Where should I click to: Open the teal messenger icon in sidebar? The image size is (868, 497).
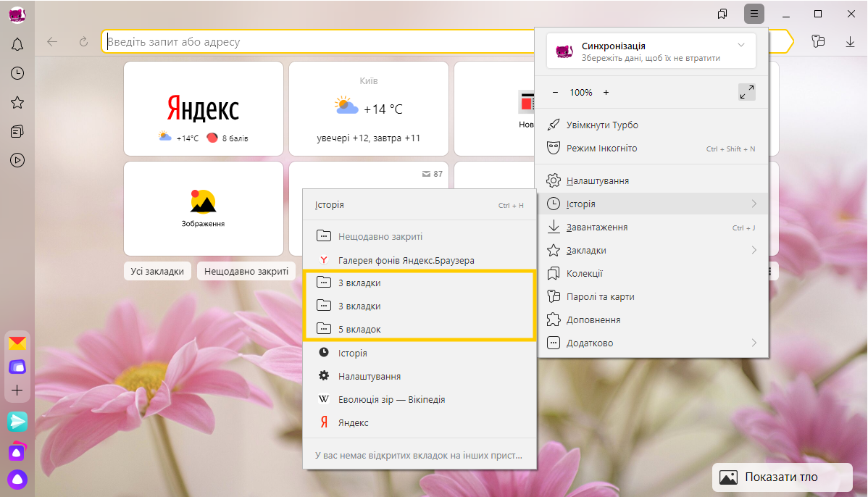coord(17,422)
